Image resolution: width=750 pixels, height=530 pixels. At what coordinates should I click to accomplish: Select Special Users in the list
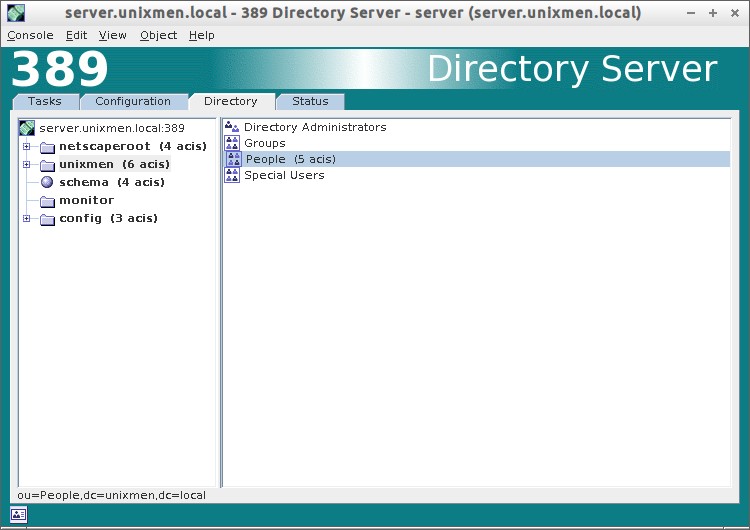[x=284, y=175]
